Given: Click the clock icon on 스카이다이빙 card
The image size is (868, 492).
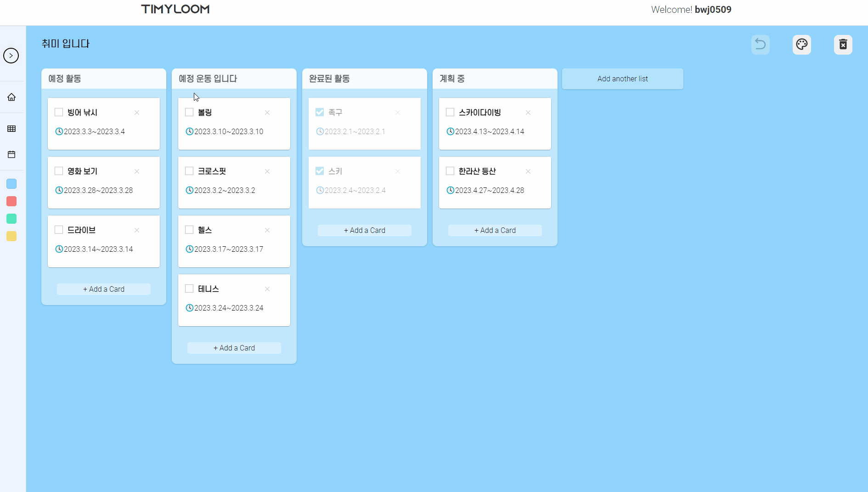Looking at the screenshot, I should [450, 131].
